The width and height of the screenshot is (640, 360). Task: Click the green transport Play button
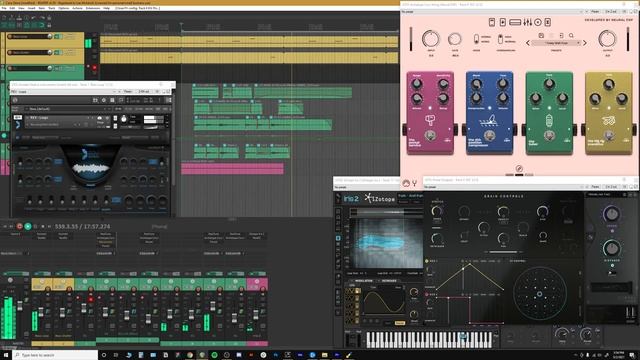[x=28, y=226]
